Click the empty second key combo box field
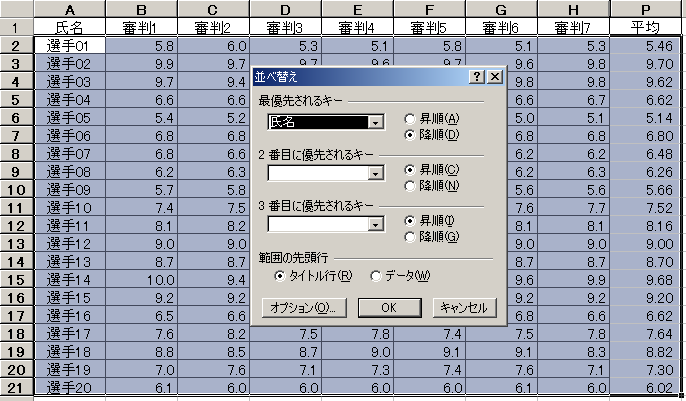Viewport: 686px width, 401px height. (318, 174)
